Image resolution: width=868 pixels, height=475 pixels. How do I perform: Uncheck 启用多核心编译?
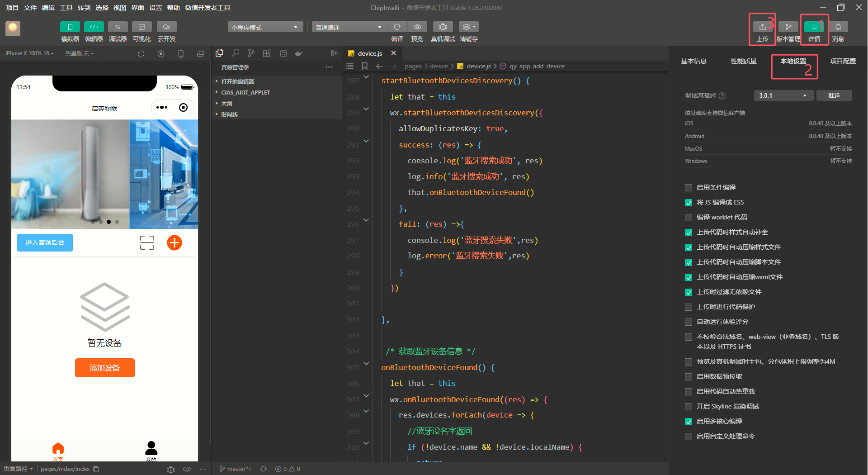click(689, 422)
